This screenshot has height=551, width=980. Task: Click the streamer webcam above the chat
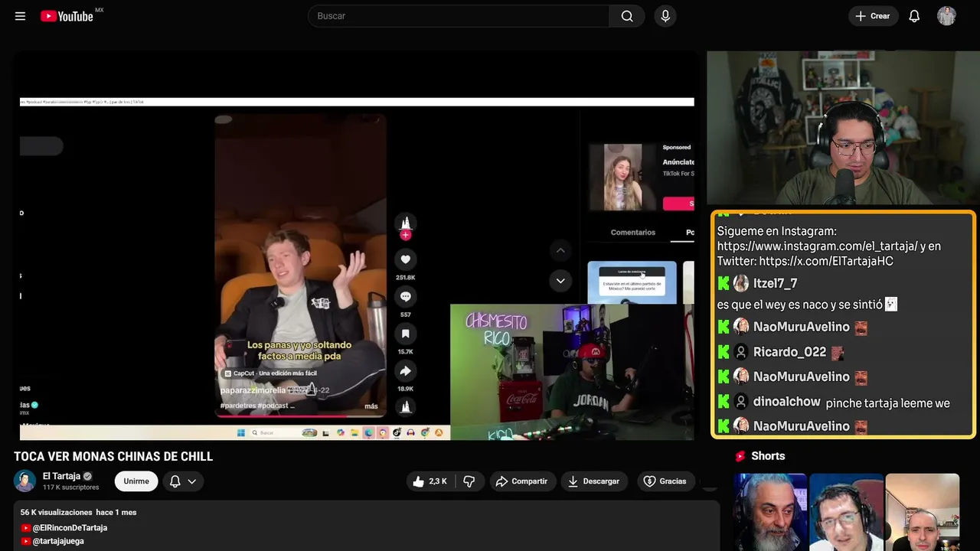842,129
